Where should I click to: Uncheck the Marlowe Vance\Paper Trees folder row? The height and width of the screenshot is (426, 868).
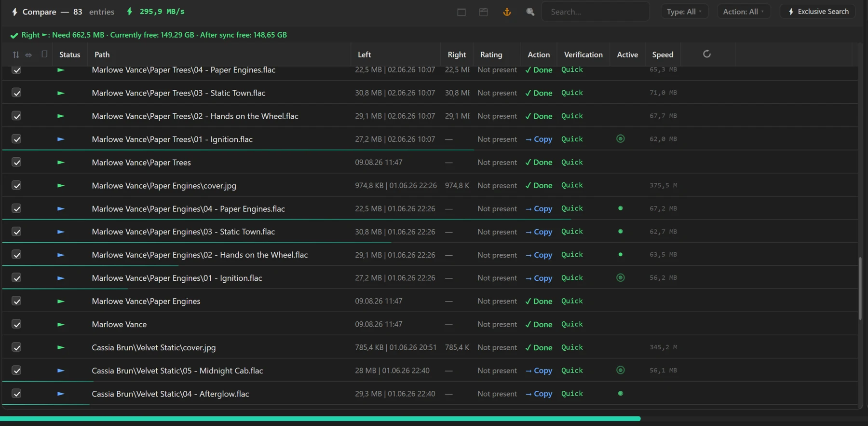16,162
